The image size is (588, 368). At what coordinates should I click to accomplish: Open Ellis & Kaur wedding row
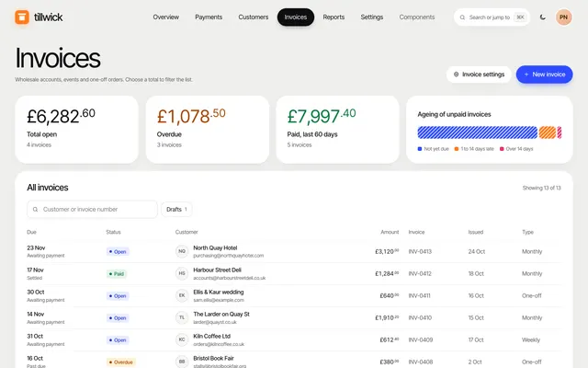click(x=294, y=295)
